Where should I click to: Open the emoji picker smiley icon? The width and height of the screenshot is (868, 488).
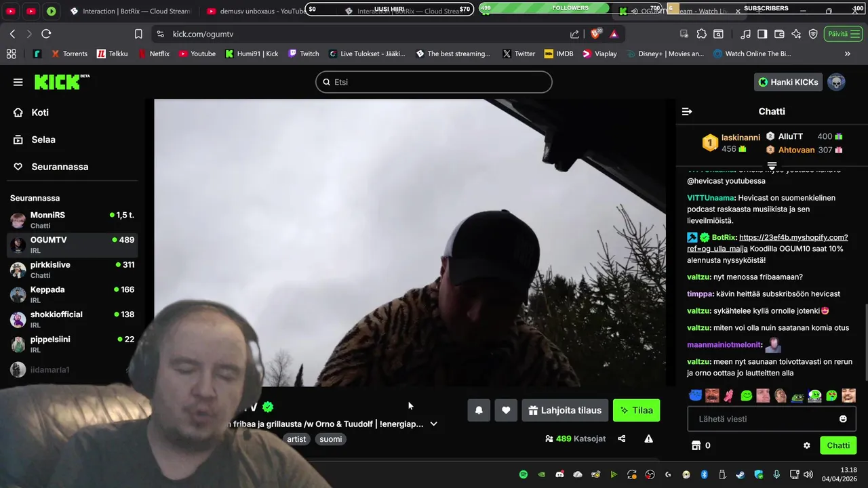tap(843, 419)
